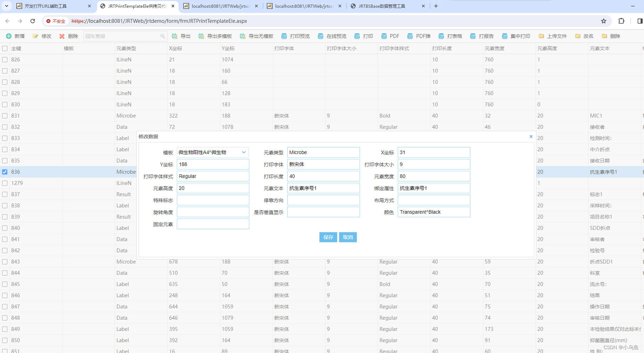Bookmark this page with the star icon
This screenshot has height=353, width=644.
(x=604, y=21)
